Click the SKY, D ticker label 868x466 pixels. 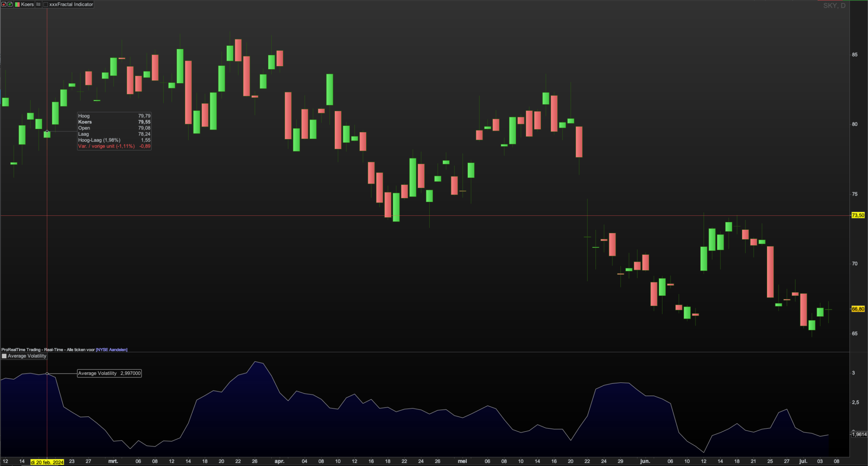point(834,6)
